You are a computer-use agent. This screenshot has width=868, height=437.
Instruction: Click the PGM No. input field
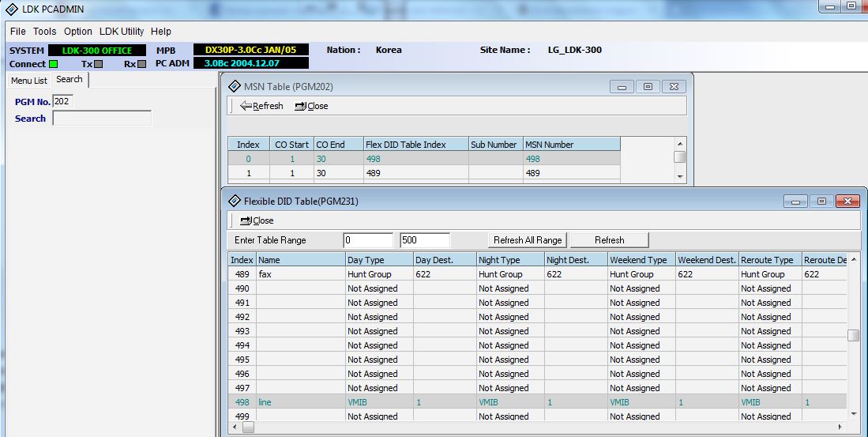click(x=63, y=101)
